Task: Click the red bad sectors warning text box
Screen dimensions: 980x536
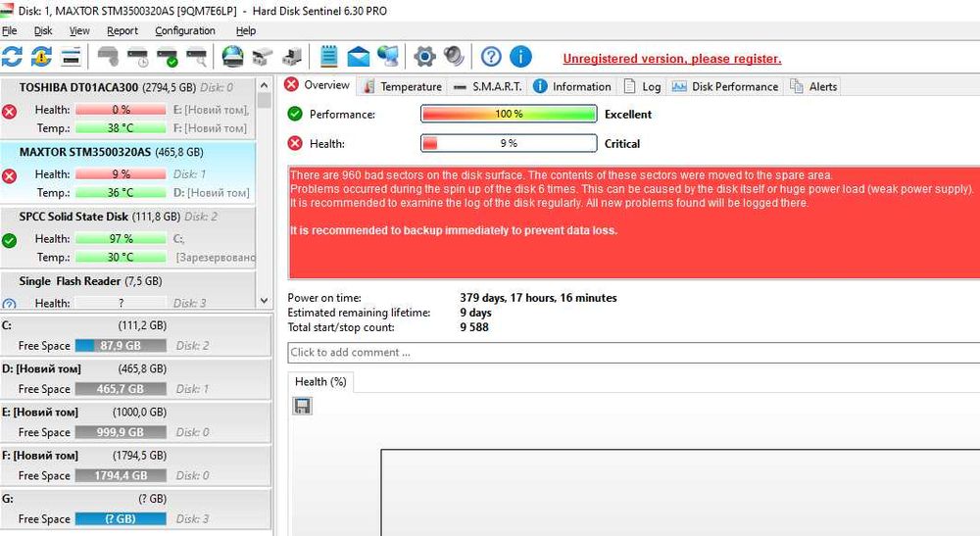Action: 634,221
